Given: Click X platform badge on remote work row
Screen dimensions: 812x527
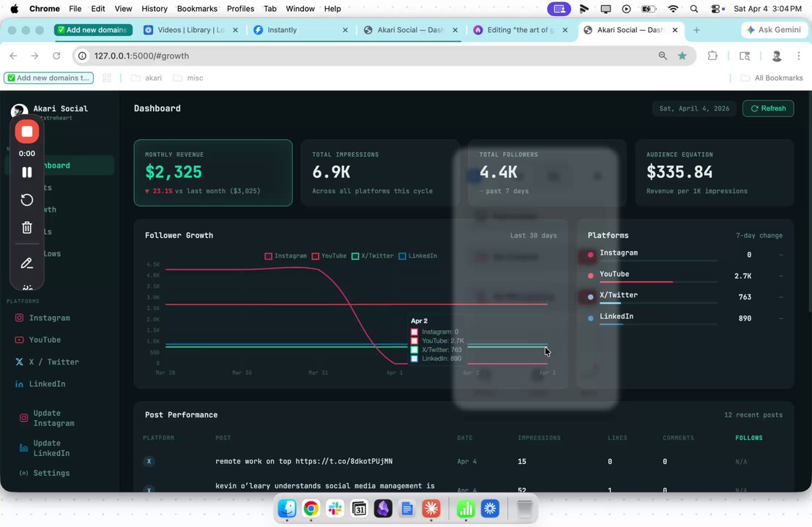Looking at the screenshot, I should pyautogui.click(x=149, y=461).
